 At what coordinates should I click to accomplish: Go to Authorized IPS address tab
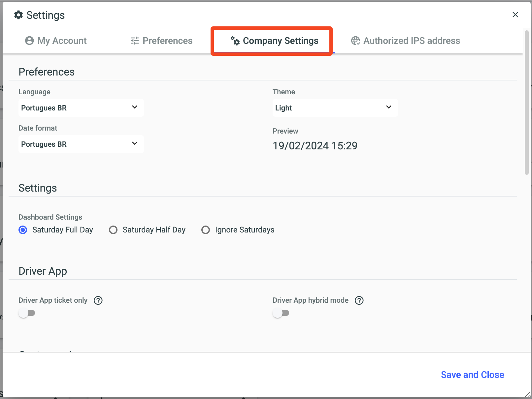406,41
